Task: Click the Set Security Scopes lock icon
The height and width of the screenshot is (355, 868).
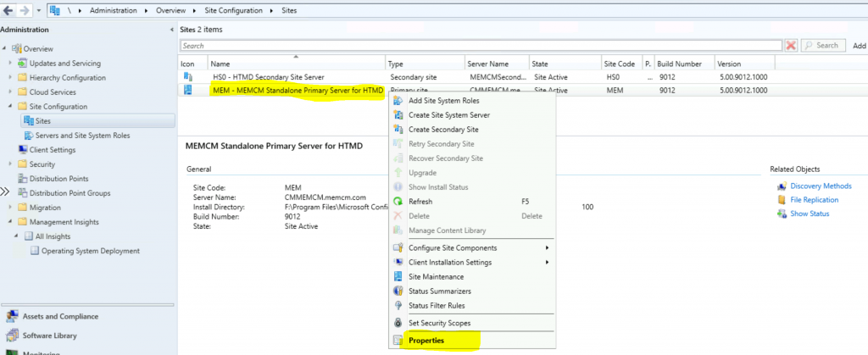Action: (x=398, y=323)
